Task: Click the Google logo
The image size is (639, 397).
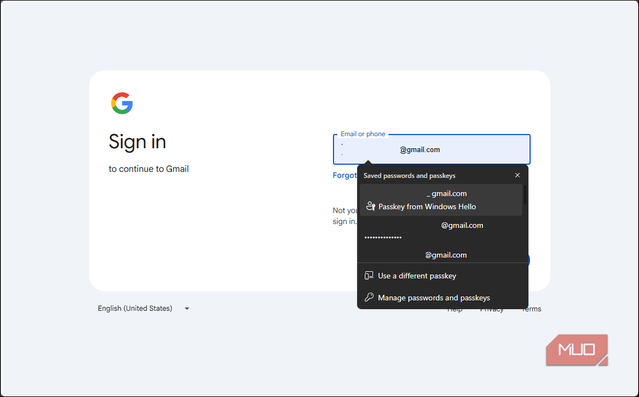Action: point(122,103)
